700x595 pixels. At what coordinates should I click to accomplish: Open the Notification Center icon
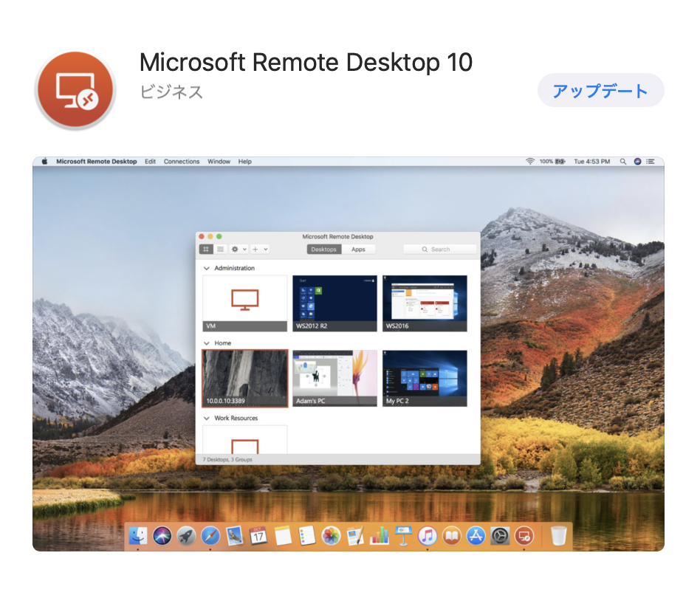(651, 162)
